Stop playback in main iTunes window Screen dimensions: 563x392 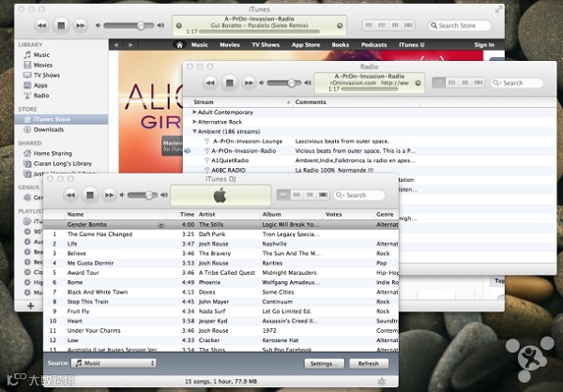coord(61,25)
